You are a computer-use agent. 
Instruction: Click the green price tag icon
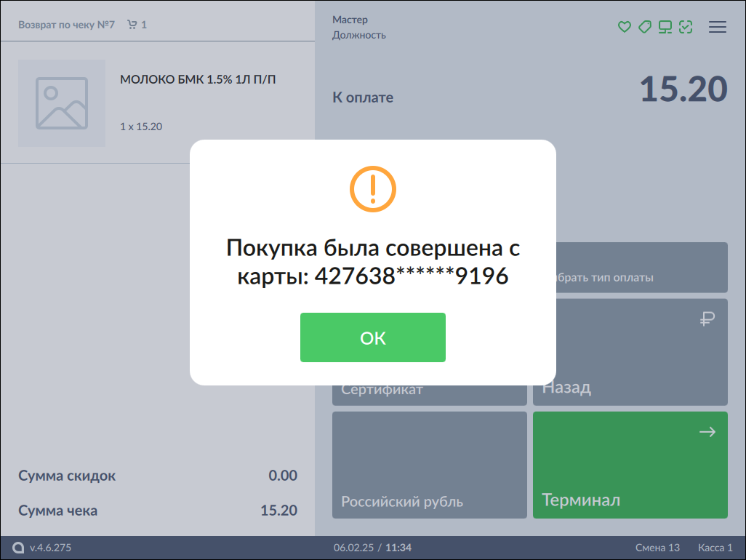(644, 27)
